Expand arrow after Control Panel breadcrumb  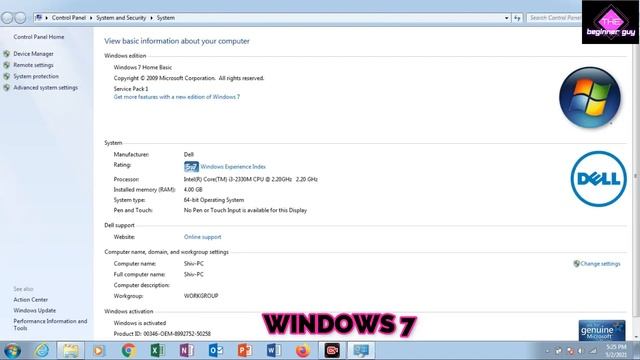(x=91, y=18)
